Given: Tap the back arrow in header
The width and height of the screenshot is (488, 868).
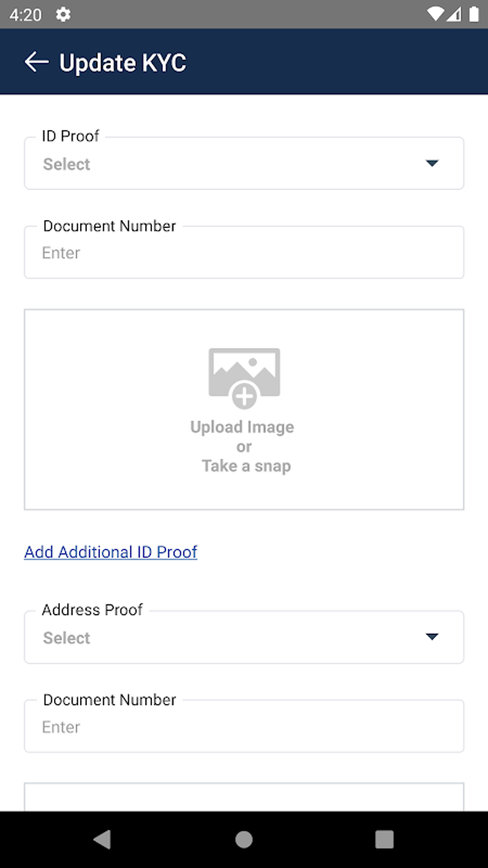Looking at the screenshot, I should 37,62.
